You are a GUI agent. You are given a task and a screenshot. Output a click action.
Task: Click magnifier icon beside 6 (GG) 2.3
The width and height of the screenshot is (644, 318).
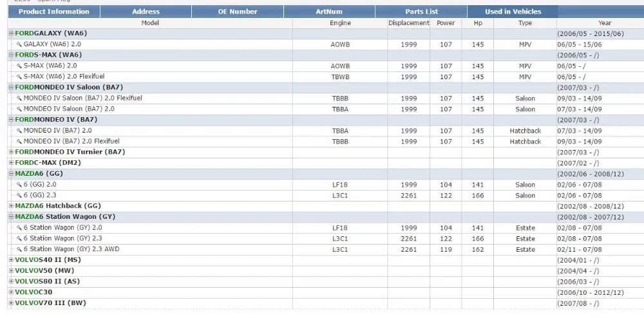[19, 195]
